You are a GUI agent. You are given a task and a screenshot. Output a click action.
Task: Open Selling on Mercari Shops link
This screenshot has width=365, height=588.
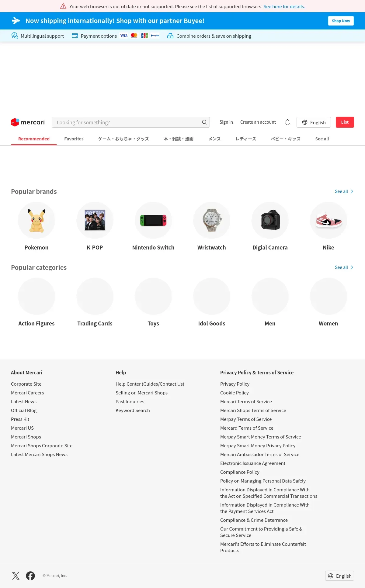141,393
